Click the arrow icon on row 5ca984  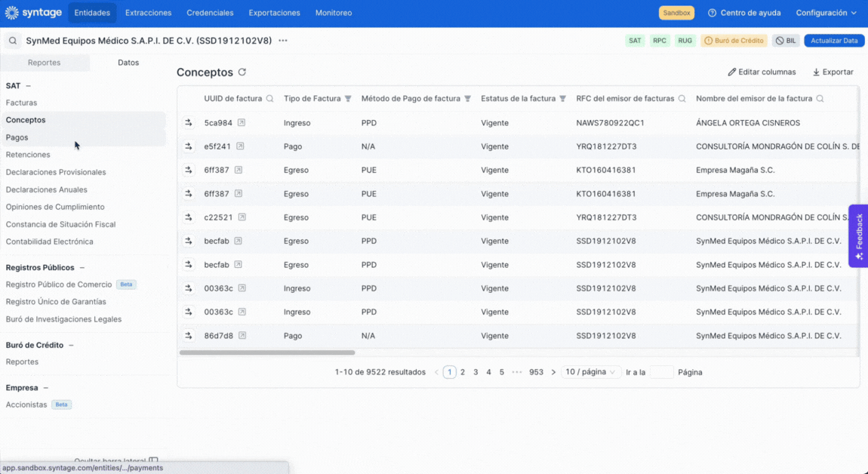point(189,123)
